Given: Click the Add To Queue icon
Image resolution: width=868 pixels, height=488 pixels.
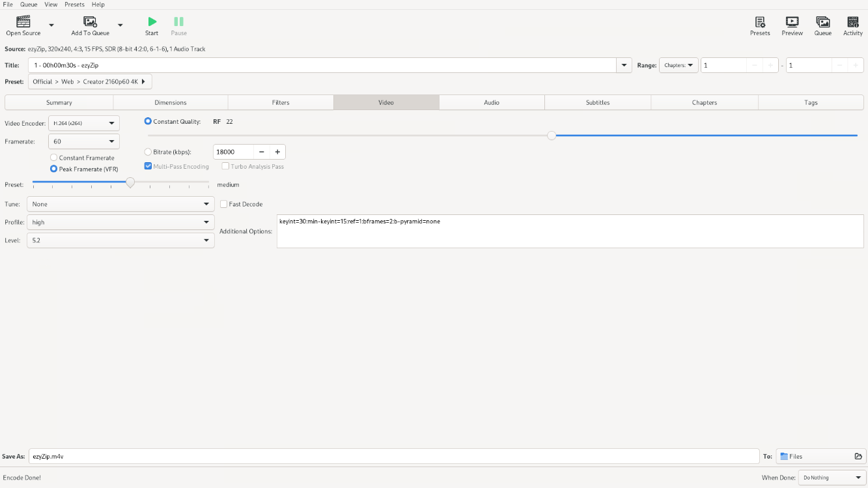Looking at the screenshot, I should click(91, 22).
